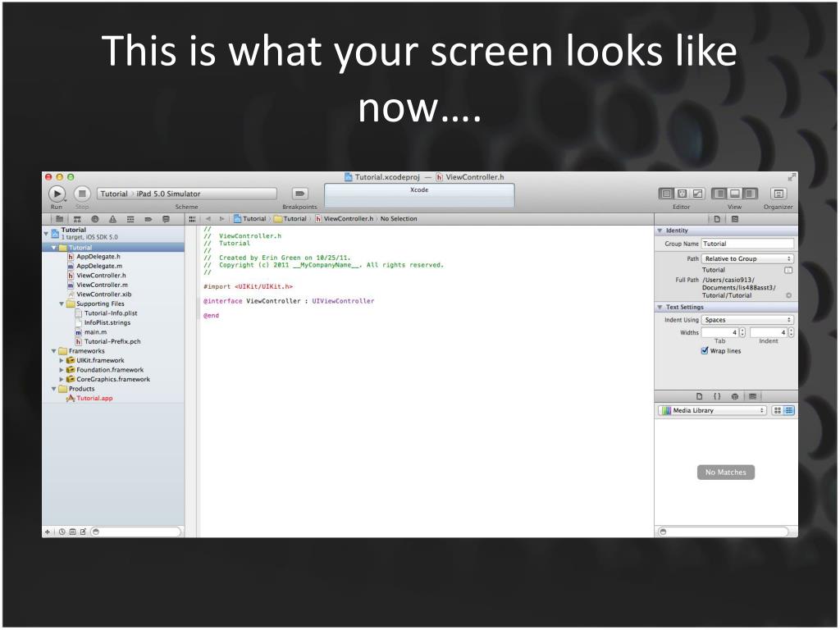This screenshot has height=630, width=840.
Task: Expand Foundation.framework
Action: [x=62, y=370]
